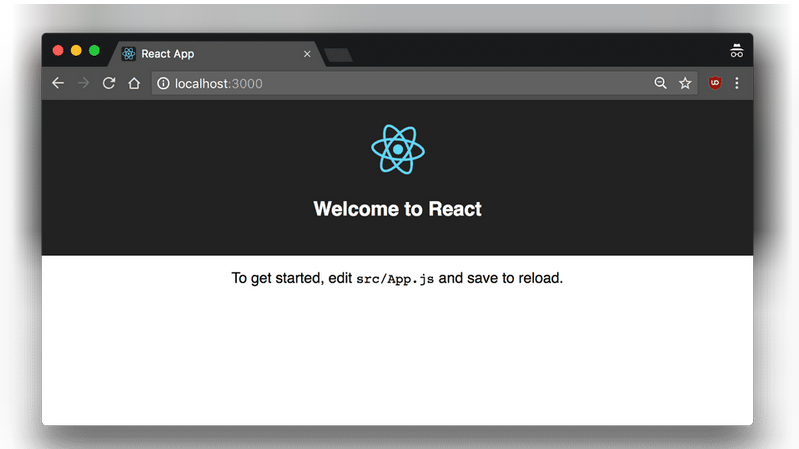
Task: Click the zoom magnifier icon in address bar
Action: pyautogui.click(x=660, y=83)
